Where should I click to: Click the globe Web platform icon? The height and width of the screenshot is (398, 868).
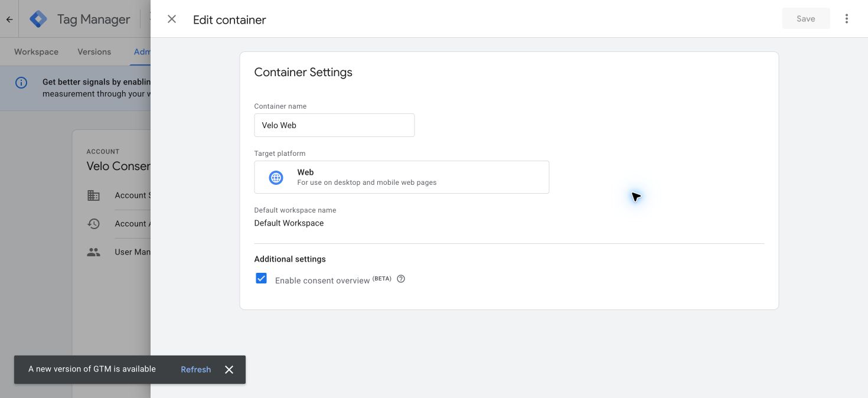[276, 177]
